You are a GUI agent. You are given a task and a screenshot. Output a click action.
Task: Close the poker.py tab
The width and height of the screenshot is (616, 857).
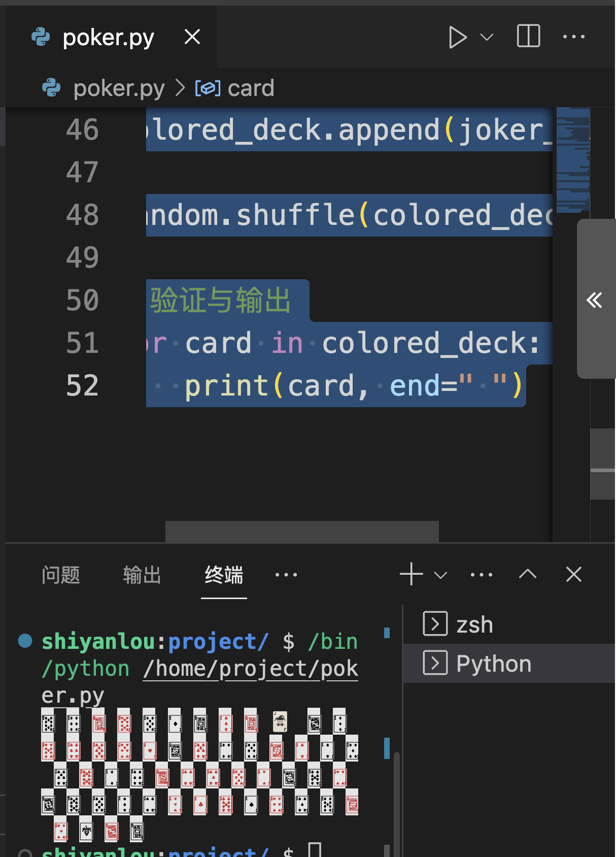(x=192, y=37)
